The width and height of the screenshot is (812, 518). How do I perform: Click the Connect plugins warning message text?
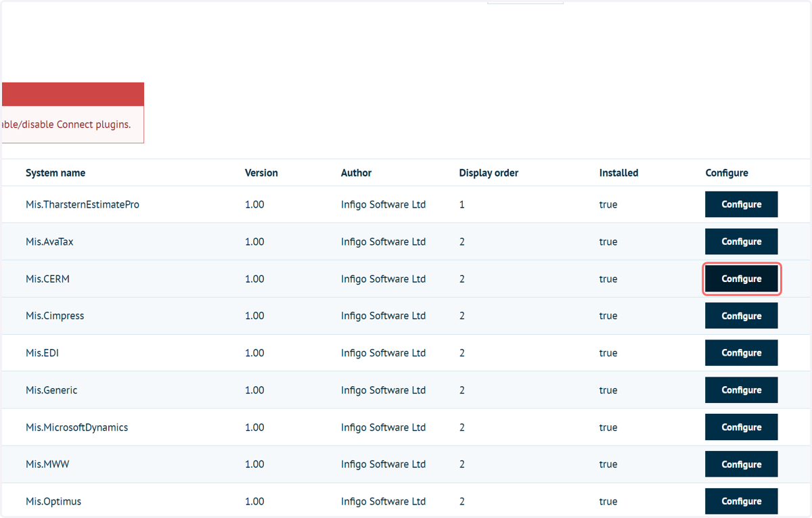(66, 124)
